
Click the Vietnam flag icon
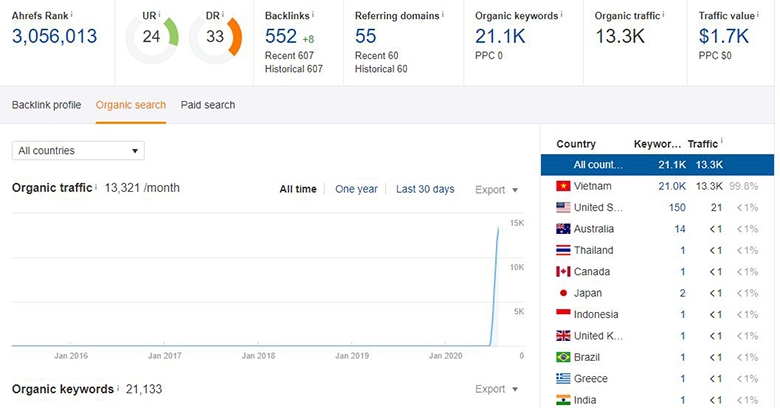(x=563, y=186)
